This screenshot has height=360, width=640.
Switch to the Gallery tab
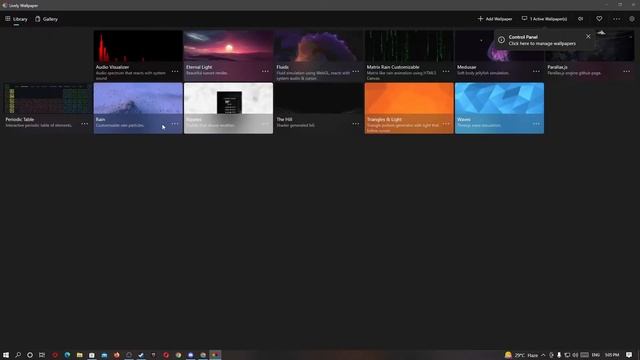(47, 19)
